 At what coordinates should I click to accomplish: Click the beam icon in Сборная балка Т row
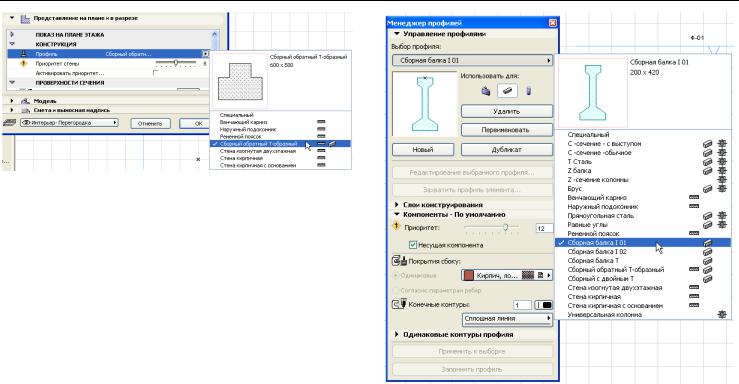tap(707, 261)
